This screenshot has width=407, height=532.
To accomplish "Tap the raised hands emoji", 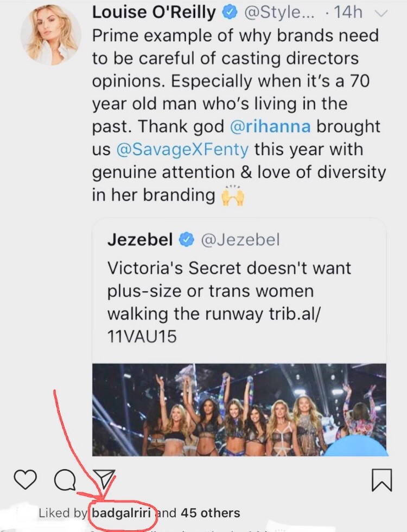I will [232, 195].
